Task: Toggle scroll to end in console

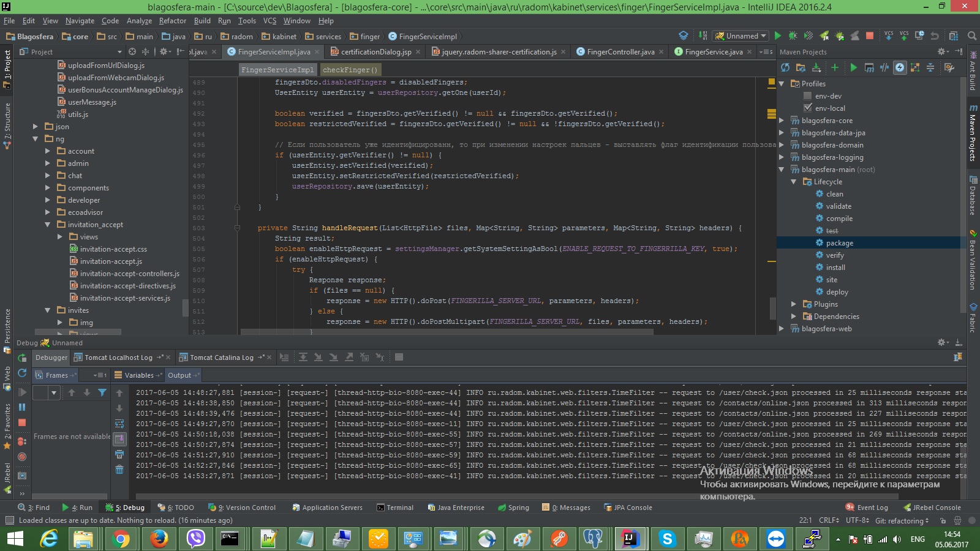Action: click(119, 438)
